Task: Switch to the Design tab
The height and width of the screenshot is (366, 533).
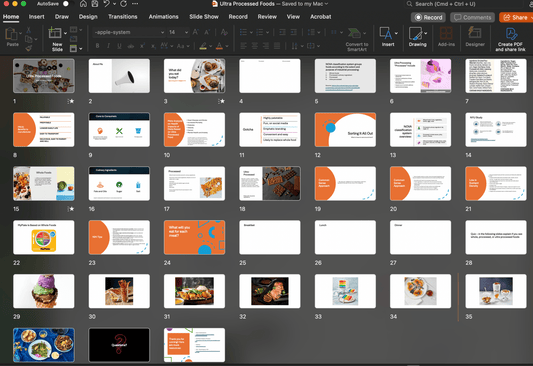Action: pos(88,17)
